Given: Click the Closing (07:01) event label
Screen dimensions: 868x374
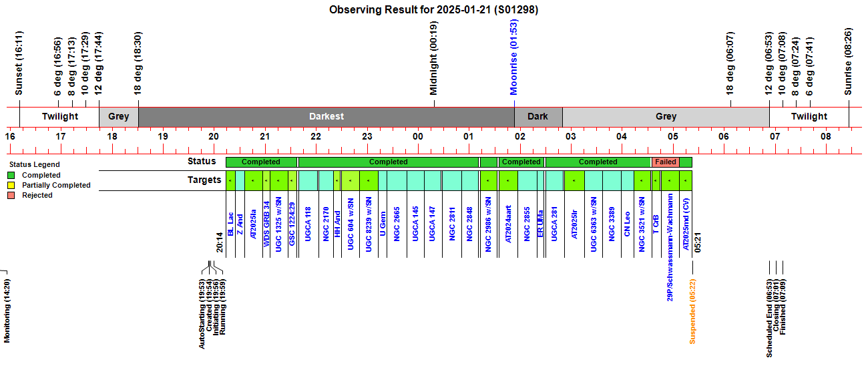Looking at the screenshot, I should (x=776, y=304).
